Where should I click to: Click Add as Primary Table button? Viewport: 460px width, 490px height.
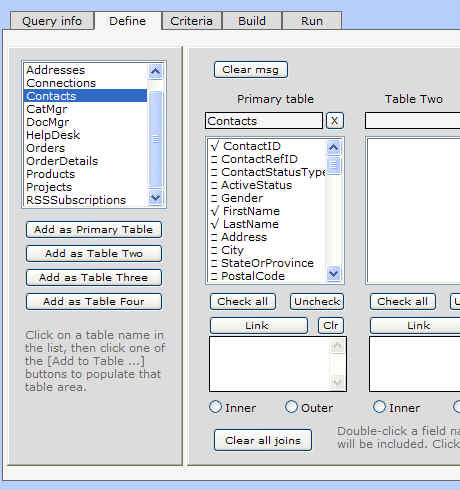pos(94,230)
